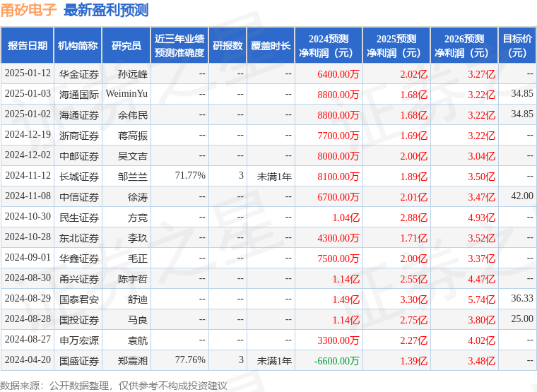537x392 pixels.
Task: Click the 7700.00万 profit value
Action: click(338, 136)
